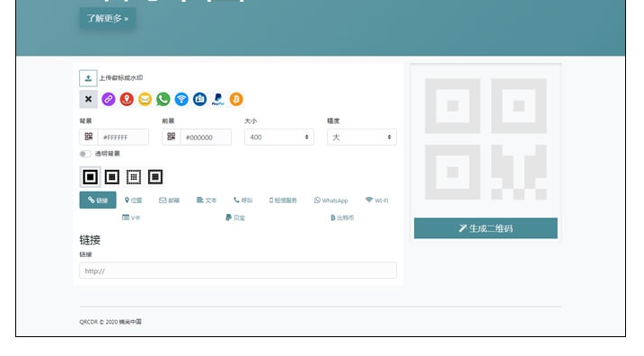Switch to the 贝宝 PayPal tab

pos(235,218)
